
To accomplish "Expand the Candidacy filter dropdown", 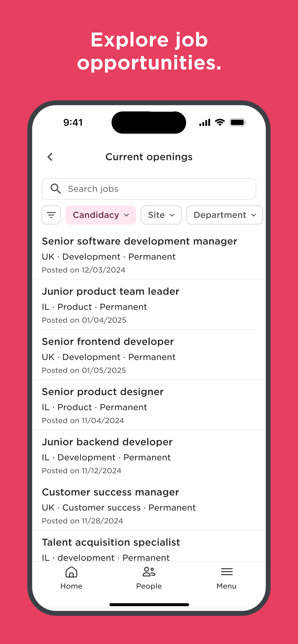I will pyautogui.click(x=101, y=215).
